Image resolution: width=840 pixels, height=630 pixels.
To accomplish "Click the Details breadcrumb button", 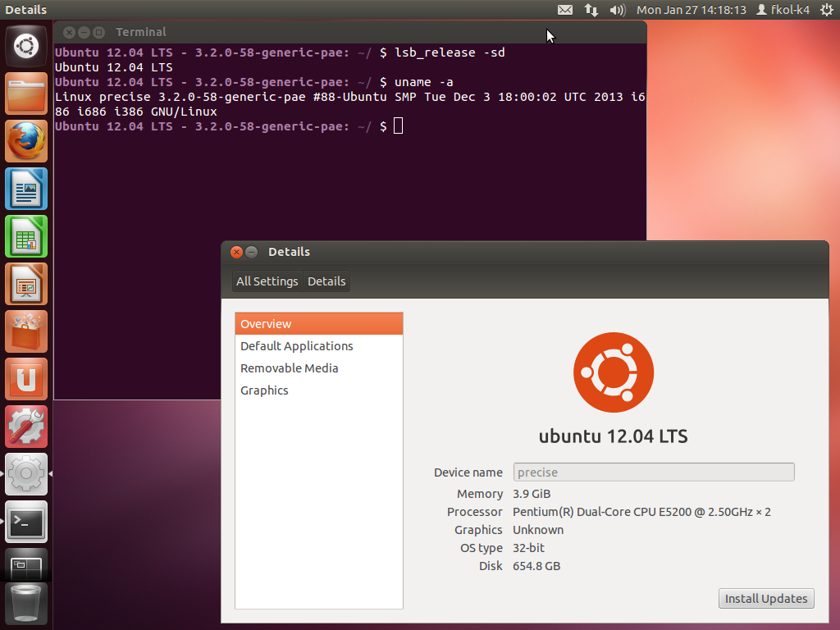I will 326,281.
